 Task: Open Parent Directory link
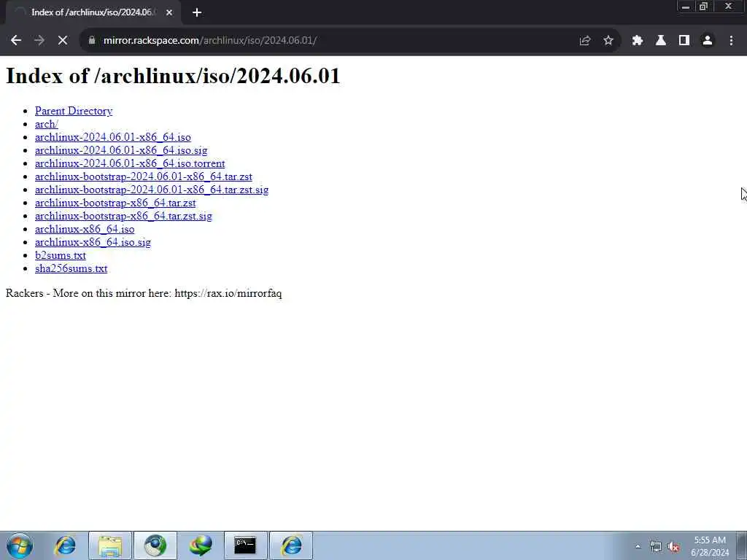[x=74, y=111]
